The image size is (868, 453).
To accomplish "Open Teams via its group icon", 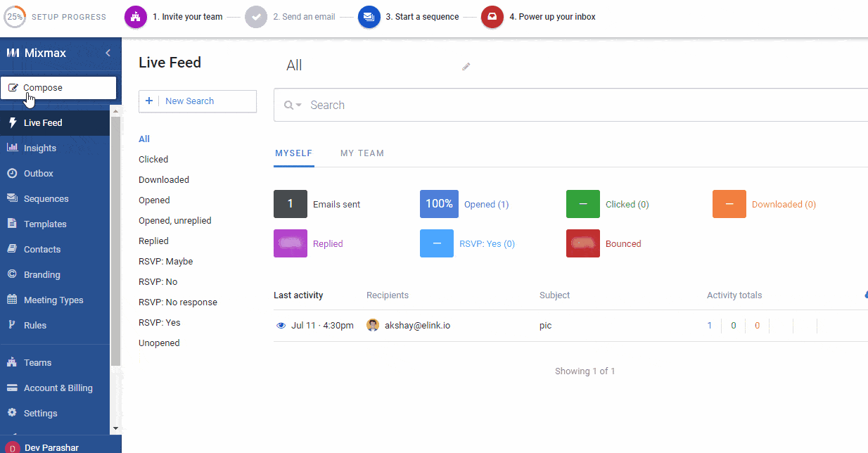I will [x=12, y=362].
